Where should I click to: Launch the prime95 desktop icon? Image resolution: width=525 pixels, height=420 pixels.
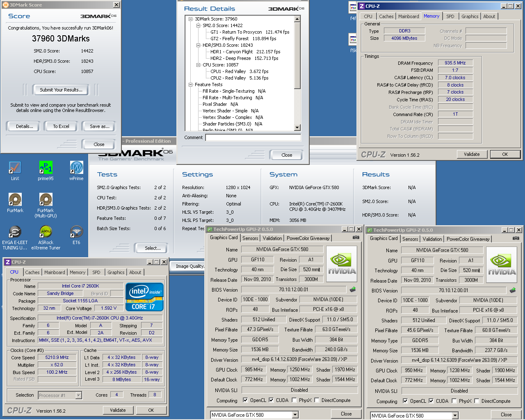46,171
